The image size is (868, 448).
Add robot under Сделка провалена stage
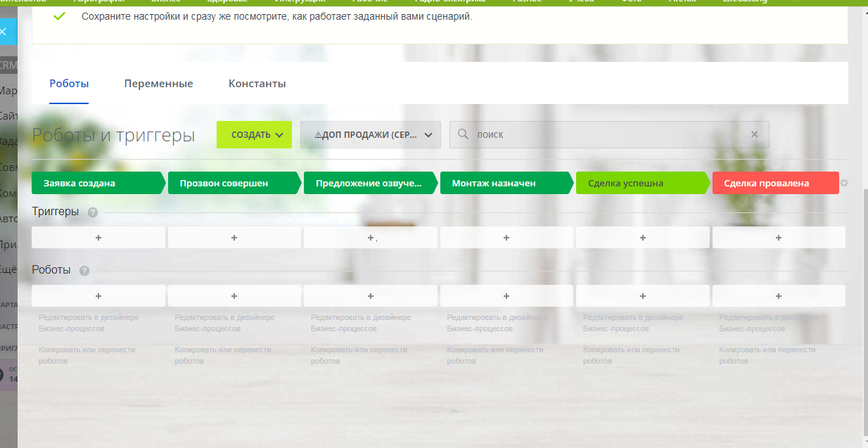click(x=779, y=296)
